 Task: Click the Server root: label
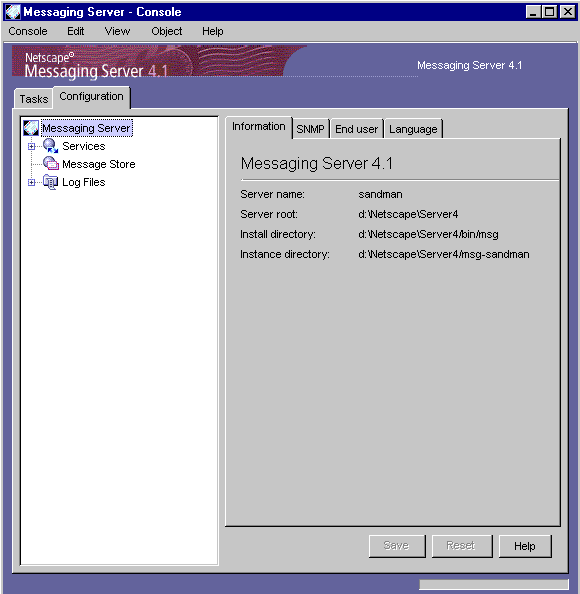pyautogui.click(x=269, y=214)
